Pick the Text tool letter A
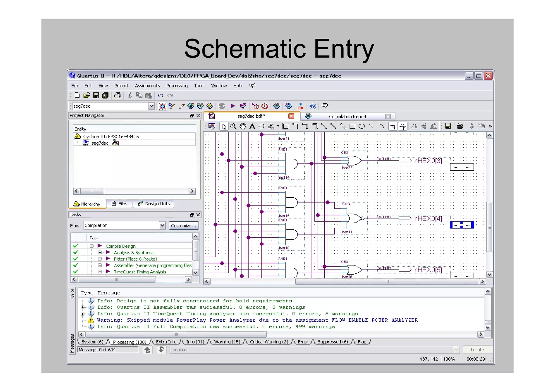The height and width of the screenshot is (392, 555). [252, 126]
